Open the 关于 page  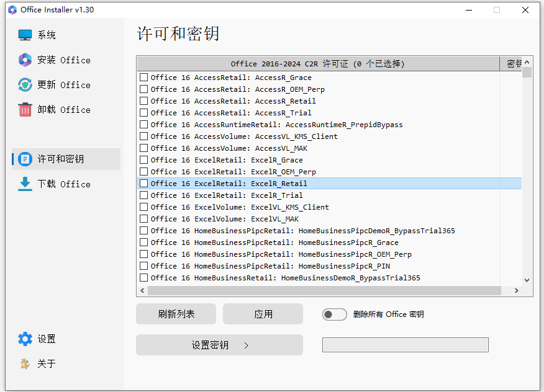[66, 363]
